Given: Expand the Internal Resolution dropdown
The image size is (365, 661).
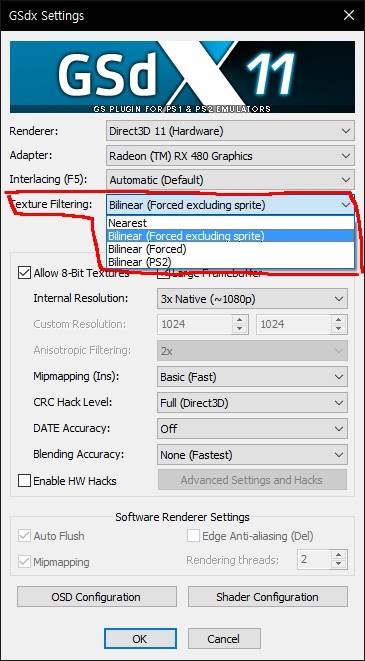Looking at the screenshot, I should pyautogui.click(x=252, y=299).
